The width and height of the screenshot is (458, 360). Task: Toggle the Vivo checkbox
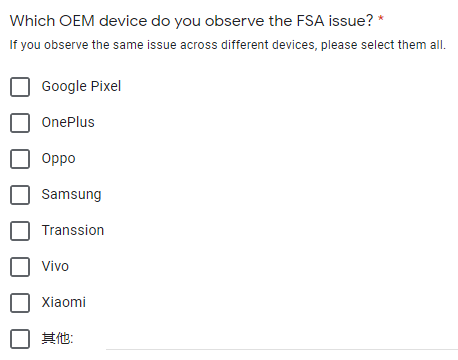(20, 267)
